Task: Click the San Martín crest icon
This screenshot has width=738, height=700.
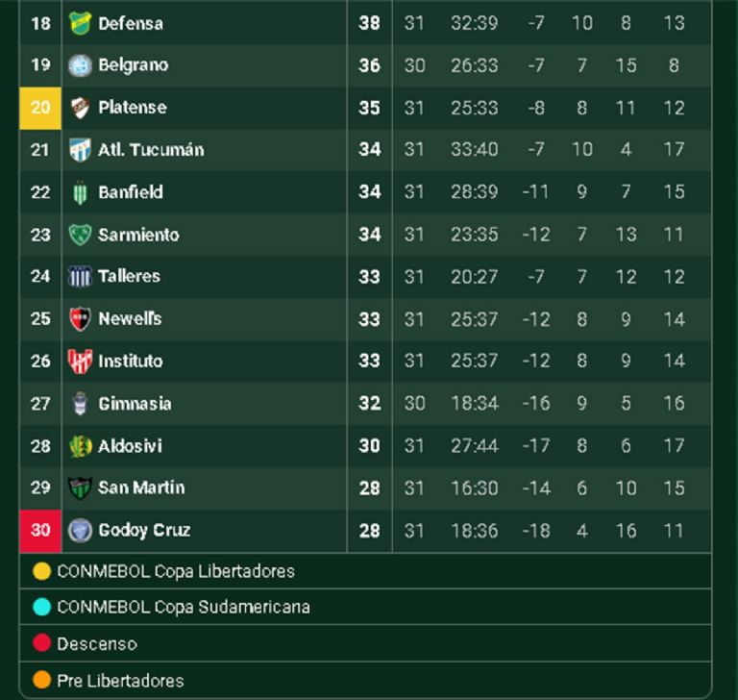Action: point(81,487)
